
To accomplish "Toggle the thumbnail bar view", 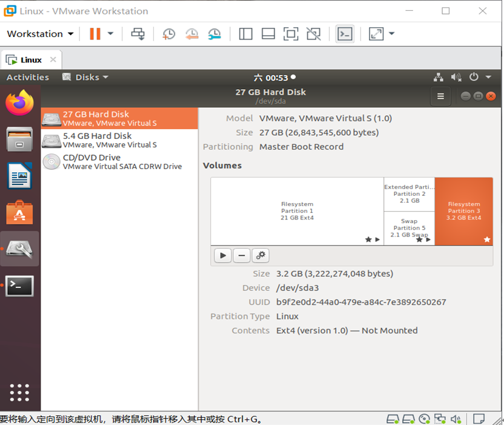I will tap(268, 34).
